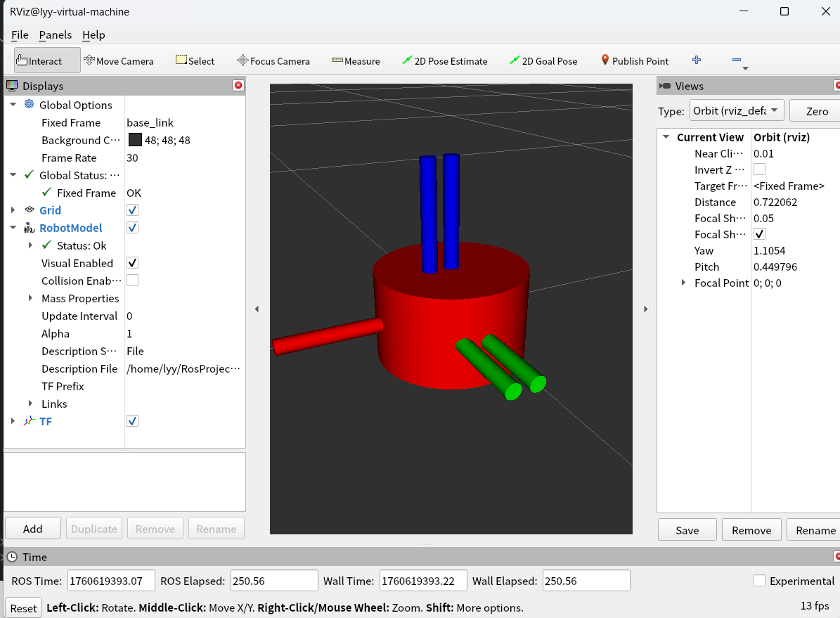
Task: Click the Distance value 0.722062
Action: tap(775, 202)
